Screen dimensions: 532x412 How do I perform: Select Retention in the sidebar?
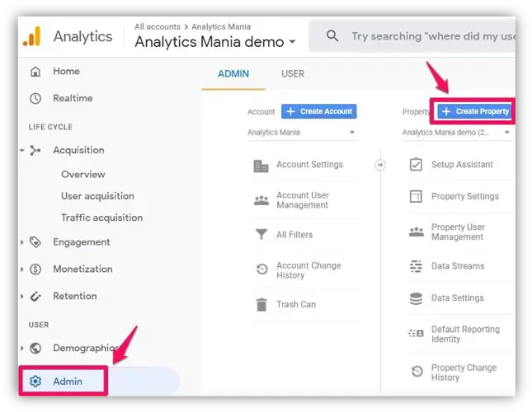click(75, 296)
